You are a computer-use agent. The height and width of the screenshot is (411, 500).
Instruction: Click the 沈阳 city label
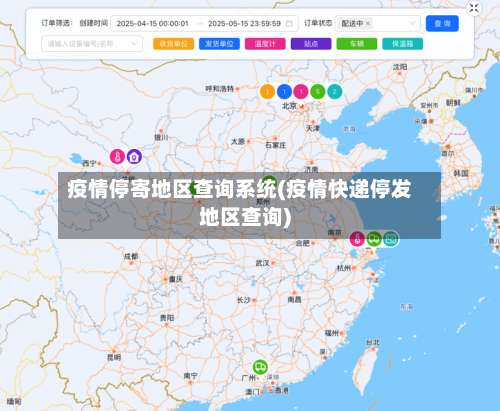[x=400, y=67]
